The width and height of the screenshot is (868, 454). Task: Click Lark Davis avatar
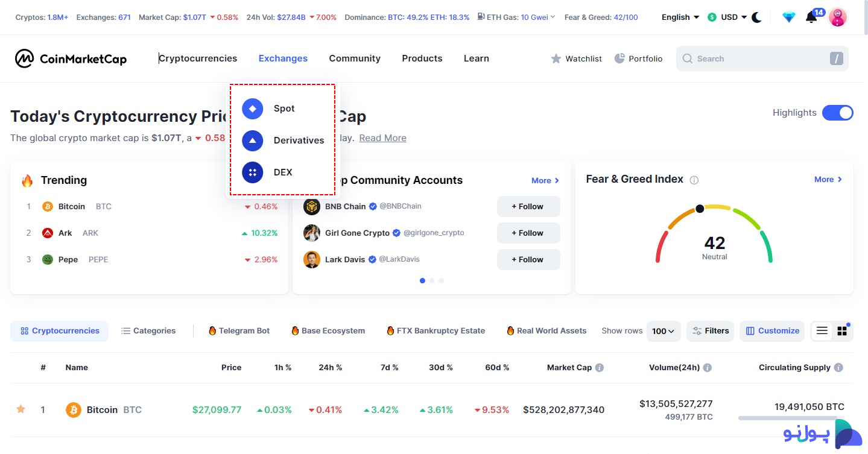(312, 260)
